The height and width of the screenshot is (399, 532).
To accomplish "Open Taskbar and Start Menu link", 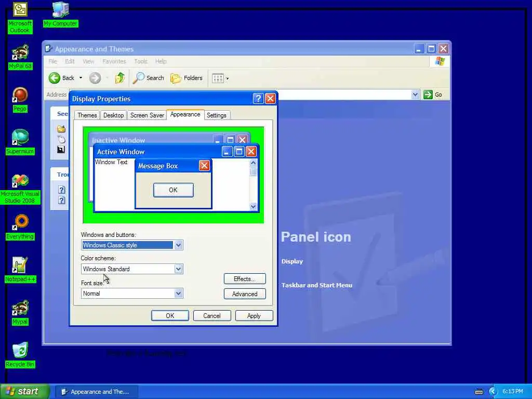I will click(x=317, y=285).
